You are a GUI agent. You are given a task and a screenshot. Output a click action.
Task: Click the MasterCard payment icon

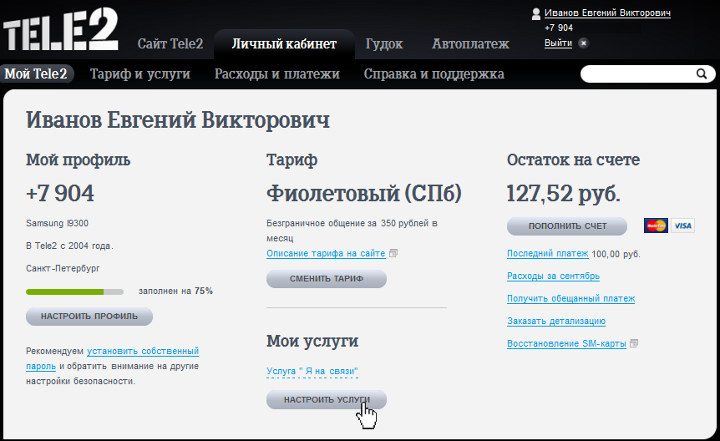click(x=656, y=226)
